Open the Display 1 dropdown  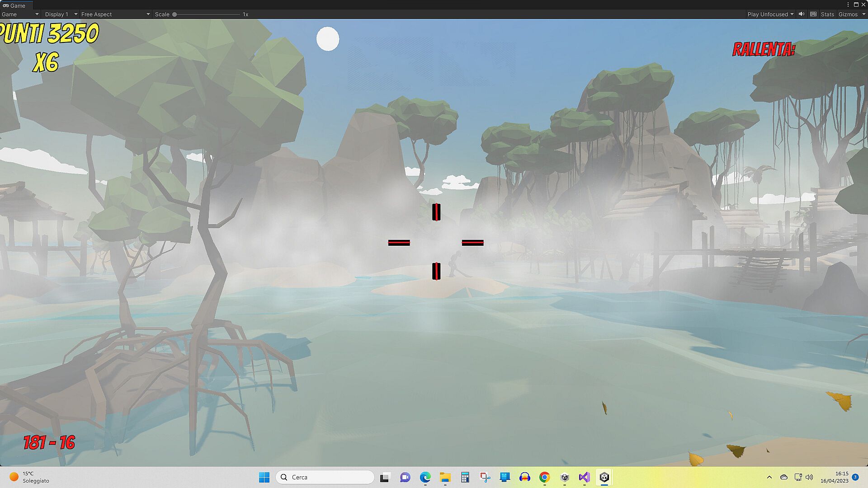(x=61, y=14)
